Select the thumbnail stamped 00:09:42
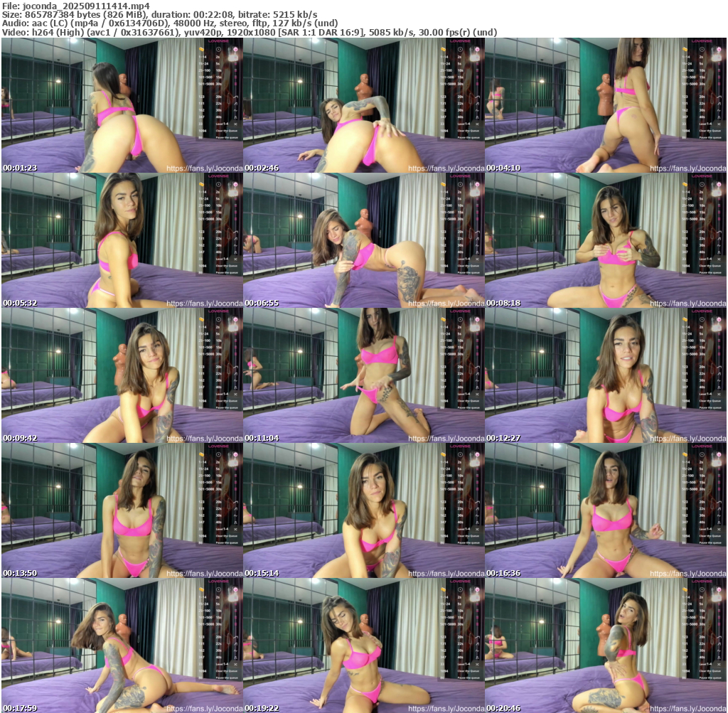 click(x=122, y=375)
